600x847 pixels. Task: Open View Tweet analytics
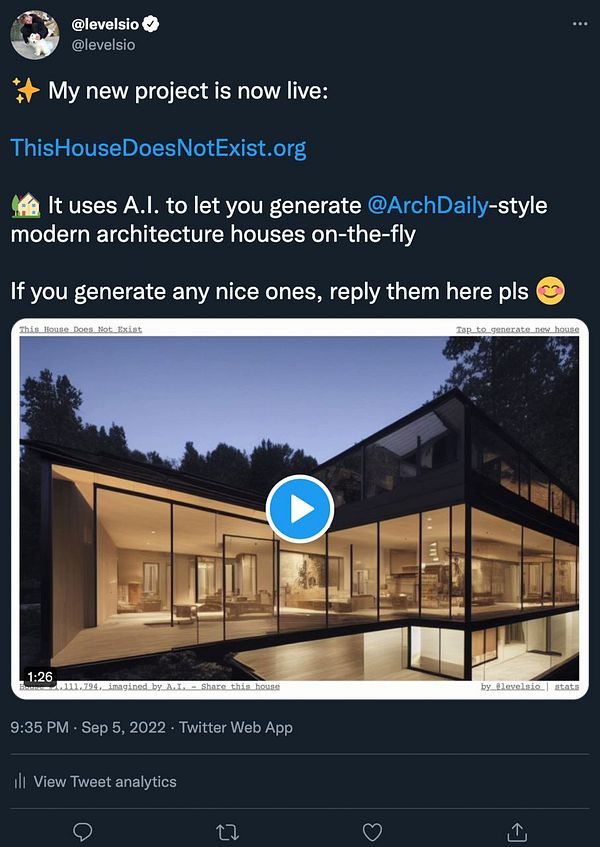pos(105,781)
